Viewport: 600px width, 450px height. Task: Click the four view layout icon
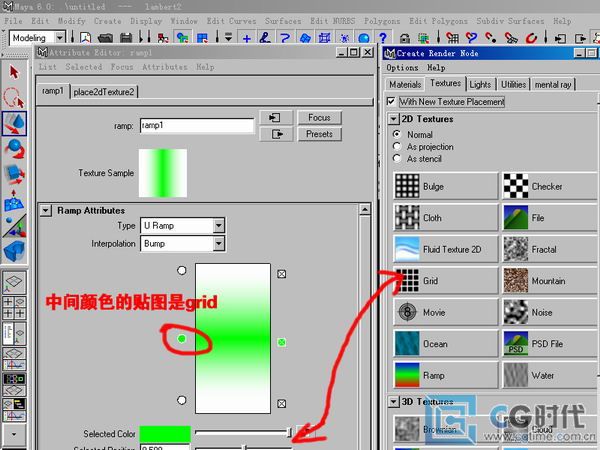14,308
